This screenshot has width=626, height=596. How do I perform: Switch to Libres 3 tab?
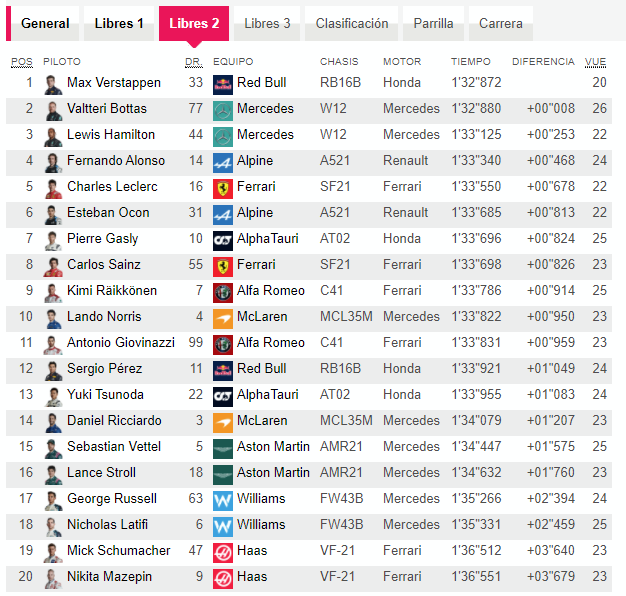coord(267,23)
